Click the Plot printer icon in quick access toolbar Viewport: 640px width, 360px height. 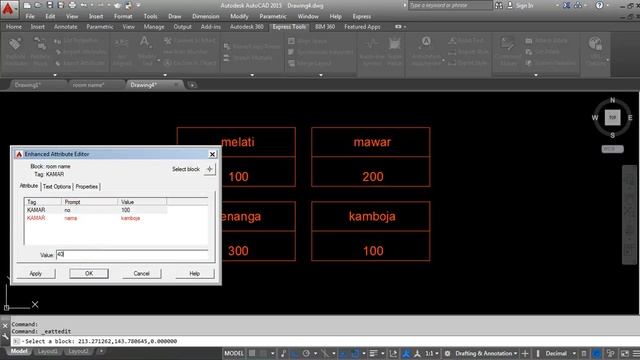click(72, 5)
